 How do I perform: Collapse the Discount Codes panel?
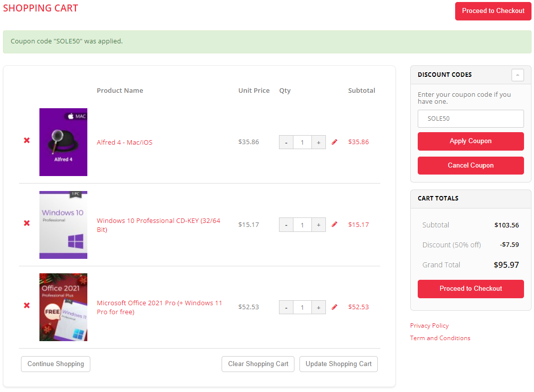click(x=518, y=75)
